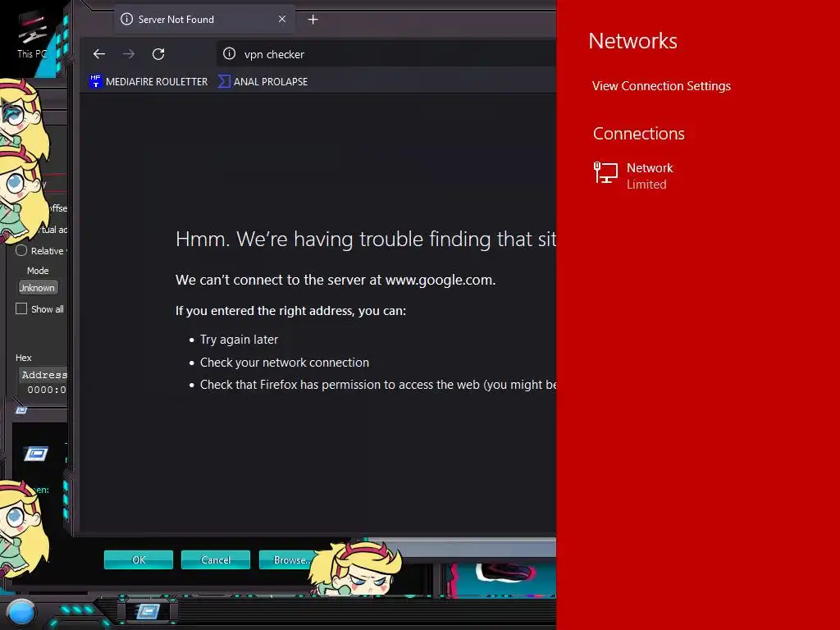Open the Mode dropdown showing Unknown
The width and height of the screenshot is (840, 630).
(x=38, y=288)
